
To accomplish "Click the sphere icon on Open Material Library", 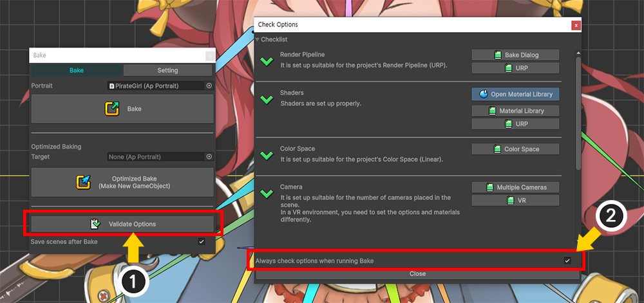I will (484, 95).
